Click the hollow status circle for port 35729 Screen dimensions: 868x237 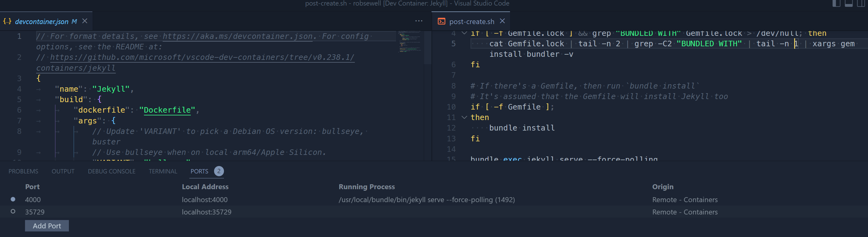[x=13, y=211]
